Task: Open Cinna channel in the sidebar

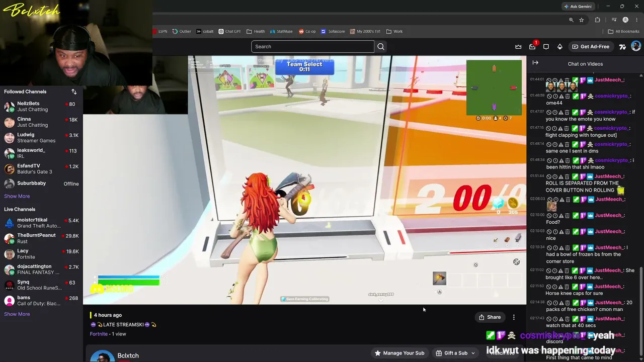Action: point(41,122)
